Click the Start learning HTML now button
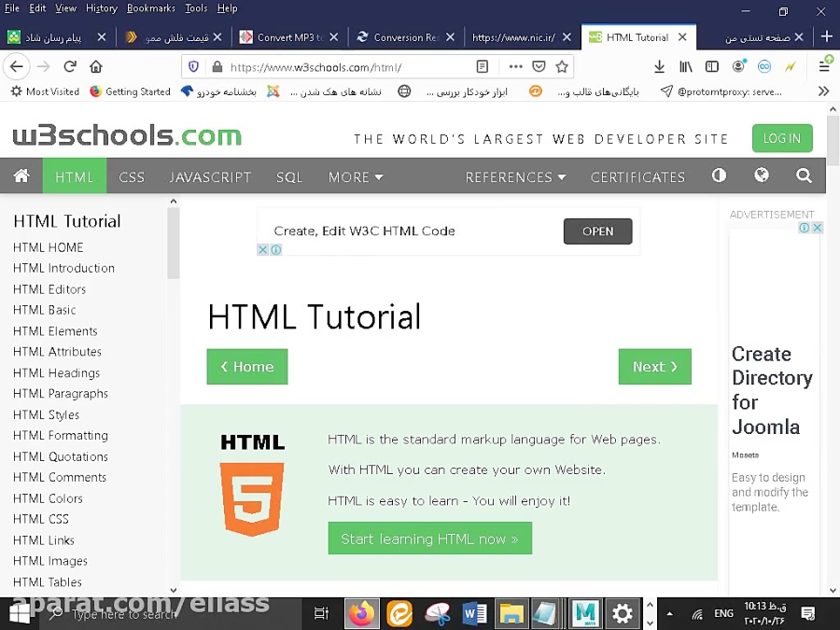 429,539
